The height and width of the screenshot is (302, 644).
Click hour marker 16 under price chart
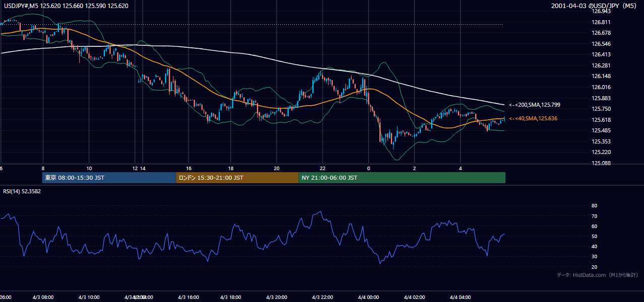click(x=188, y=168)
